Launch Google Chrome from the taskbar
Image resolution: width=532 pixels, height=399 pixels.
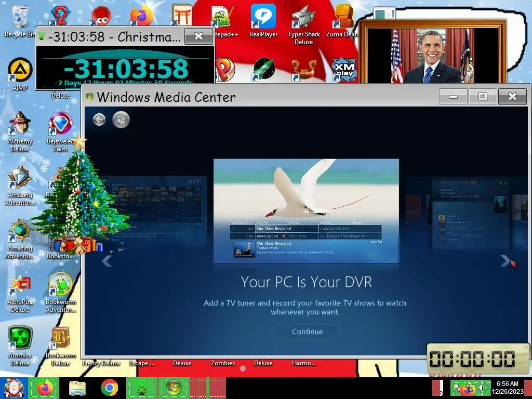(x=109, y=388)
